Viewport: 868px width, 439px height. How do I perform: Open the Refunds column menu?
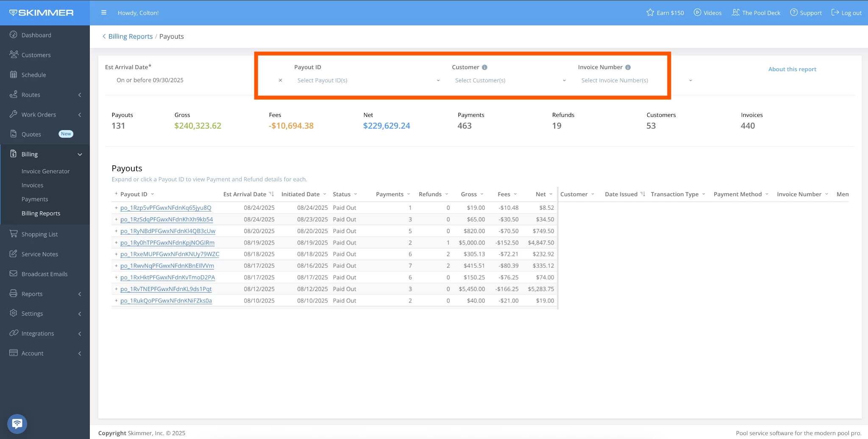[447, 194]
